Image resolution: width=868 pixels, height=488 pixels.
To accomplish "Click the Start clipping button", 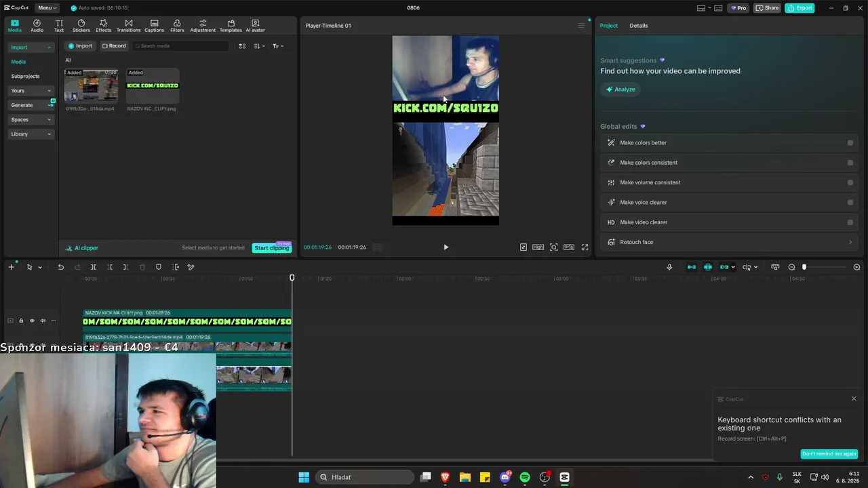I will [x=272, y=248].
